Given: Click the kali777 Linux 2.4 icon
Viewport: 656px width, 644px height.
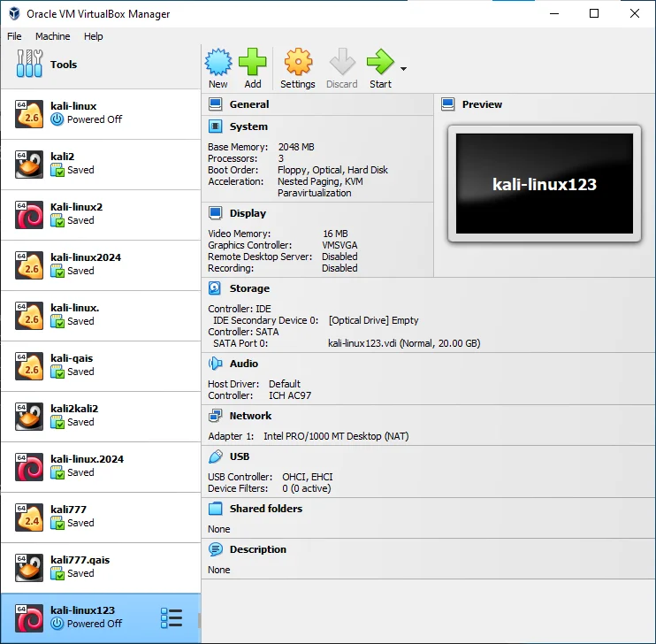Looking at the screenshot, I should (29, 517).
